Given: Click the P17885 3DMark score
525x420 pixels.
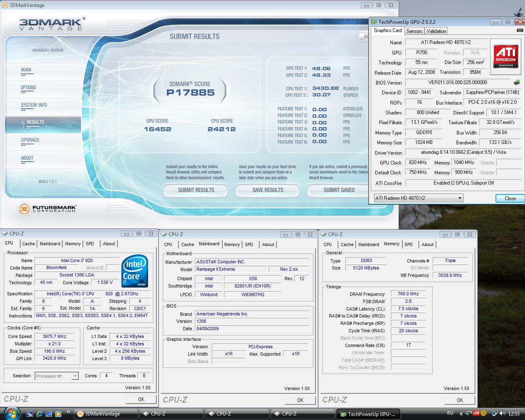Looking at the screenshot, I should 190,93.
